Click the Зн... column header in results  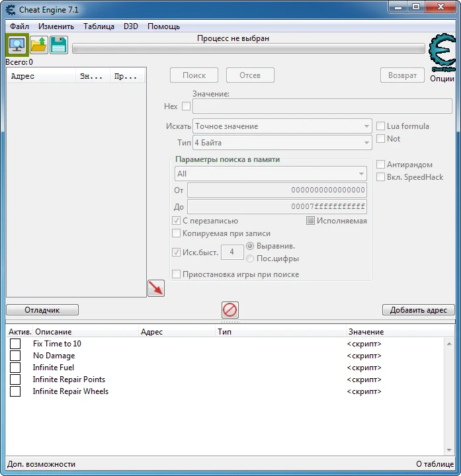point(93,76)
